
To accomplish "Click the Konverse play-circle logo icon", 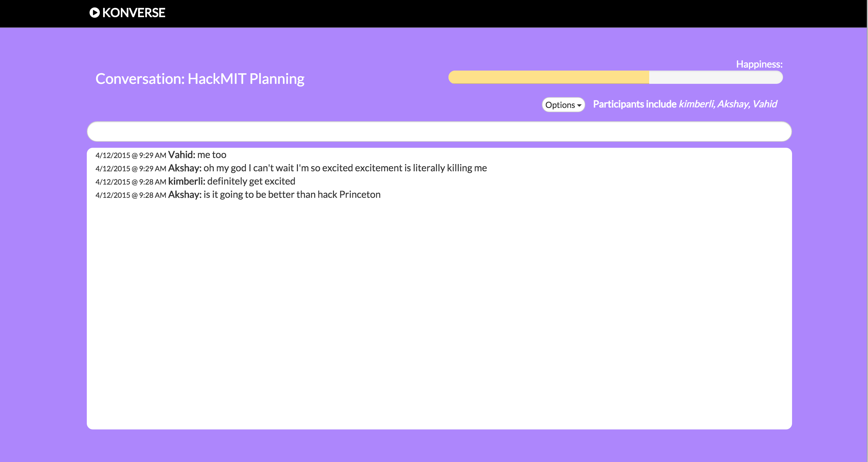I will pyautogui.click(x=94, y=13).
